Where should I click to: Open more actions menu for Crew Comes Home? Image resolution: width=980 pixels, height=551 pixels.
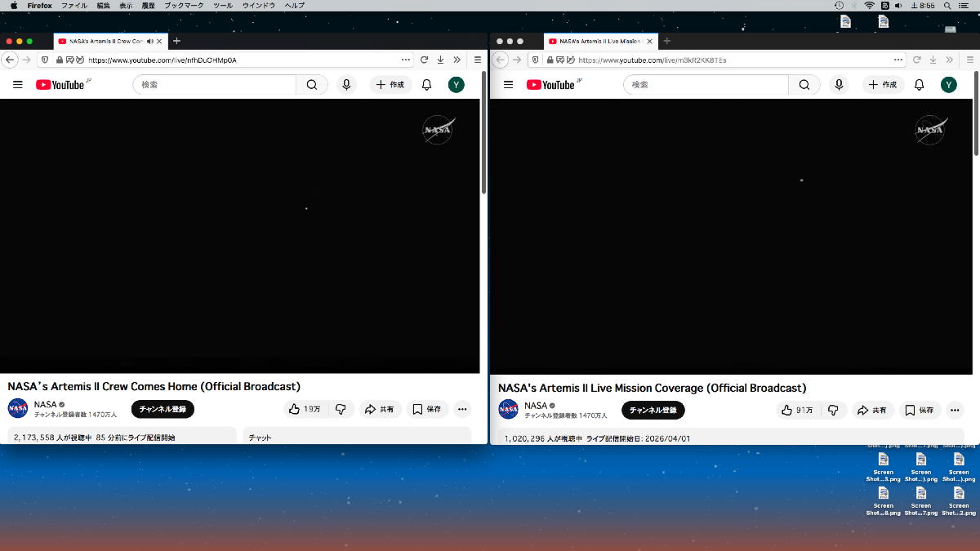pyautogui.click(x=462, y=409)
